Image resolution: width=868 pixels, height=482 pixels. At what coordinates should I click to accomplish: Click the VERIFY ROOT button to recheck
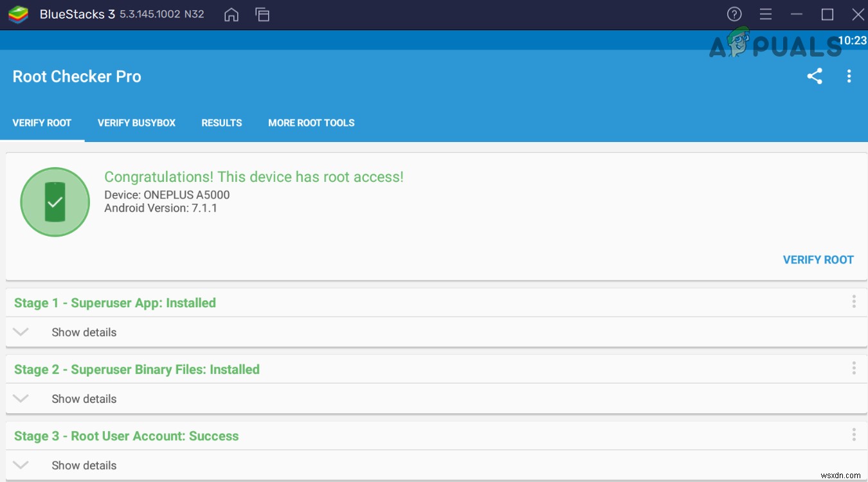pos(818,260)
